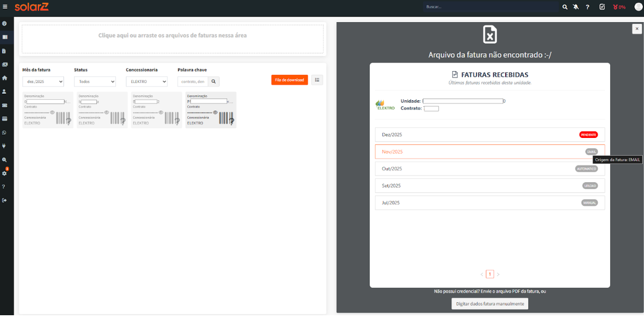Open the Concessionaria dropdown
Image resolution: width=644 pixels, height=319 pixels.
[146, 81]
